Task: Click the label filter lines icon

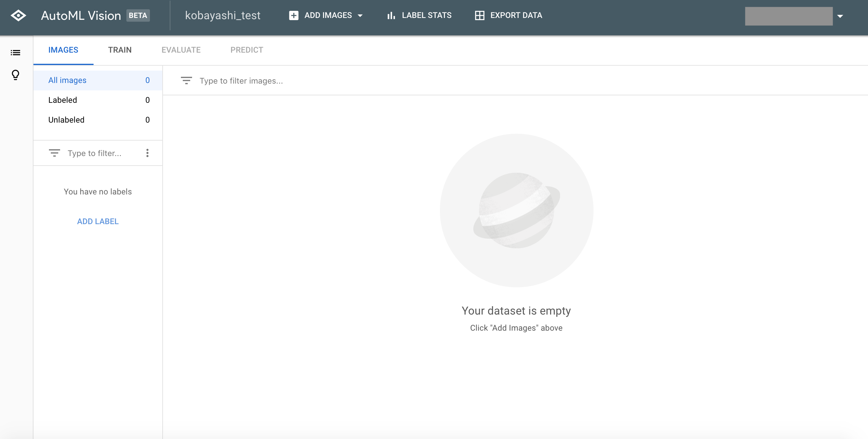Action: pos(54,153)
